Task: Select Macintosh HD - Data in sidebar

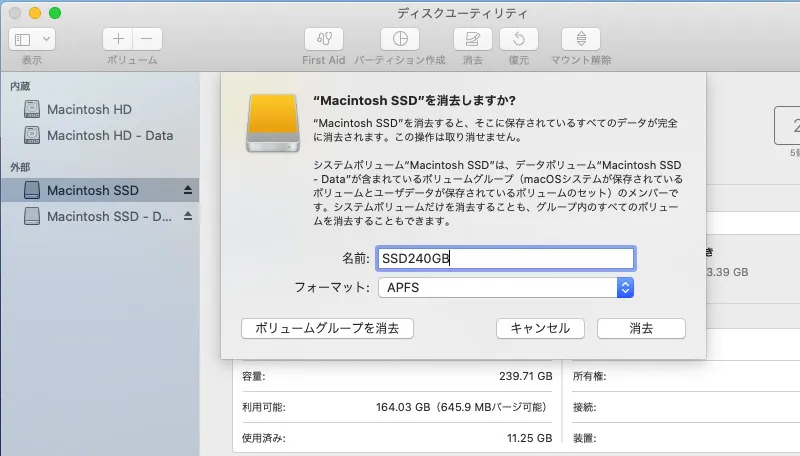Action: coord(109,135)
